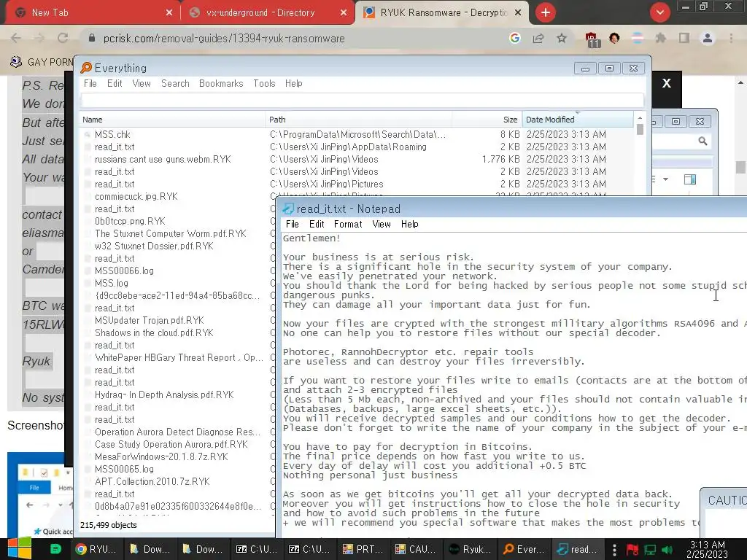Select 0b0tccp.png.RYK file
The height and width of the screenshot is (560, 747).
(x=130, y=221)
